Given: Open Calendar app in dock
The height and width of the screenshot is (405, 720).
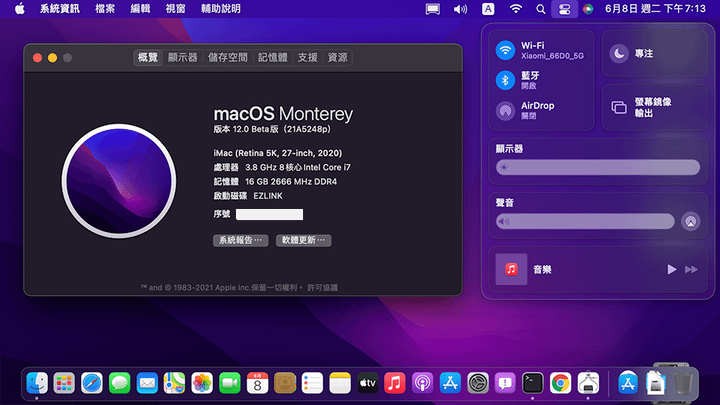Looking at the screenshot, I should click(x=257, y=383).
